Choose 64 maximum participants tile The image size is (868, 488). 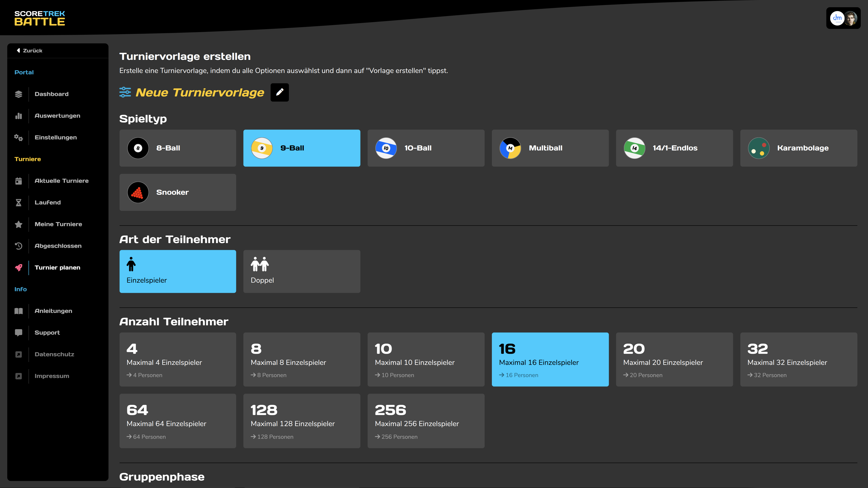[x=178, y=421]
